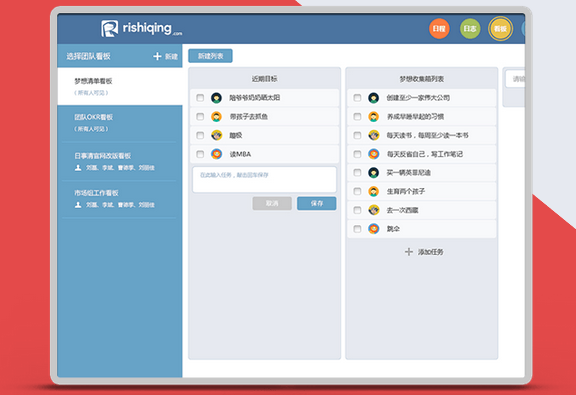Image resolution: width=576 pixels, height=395 pixels.
Task: Open the 团队OKR看板 board
Action: coord(120,123)
